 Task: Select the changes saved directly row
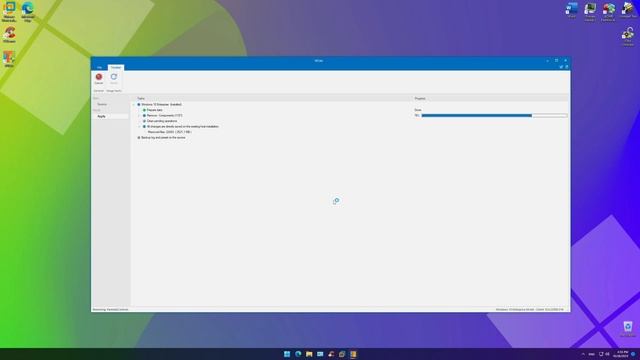[182, 127]
